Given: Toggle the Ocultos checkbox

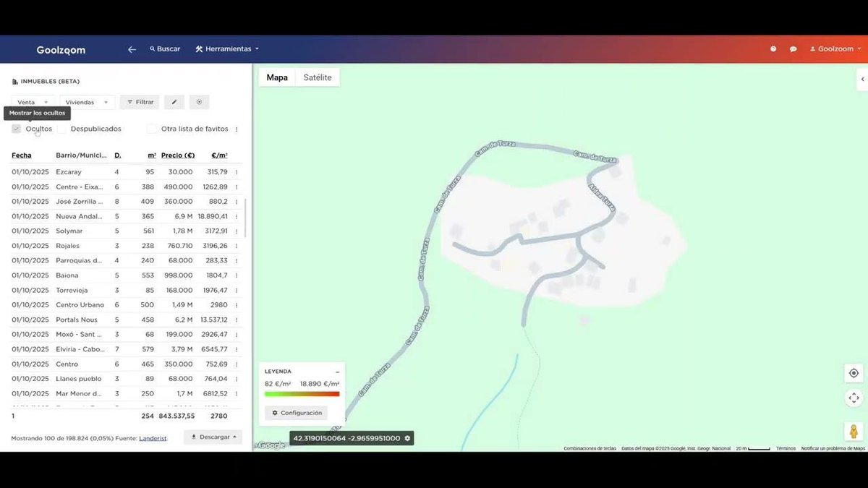Looking at the screenshot, I should coord(16,129).
